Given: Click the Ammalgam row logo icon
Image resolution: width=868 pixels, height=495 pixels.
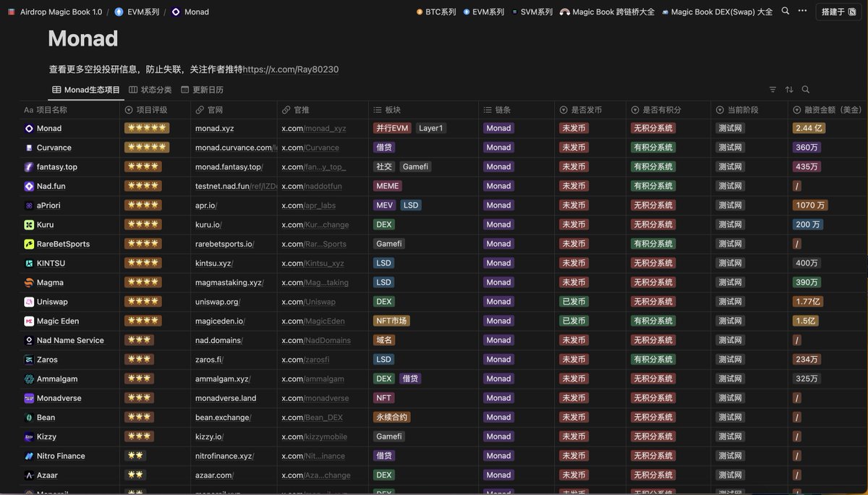Looking at the screenshot, I should pos(29,378).
